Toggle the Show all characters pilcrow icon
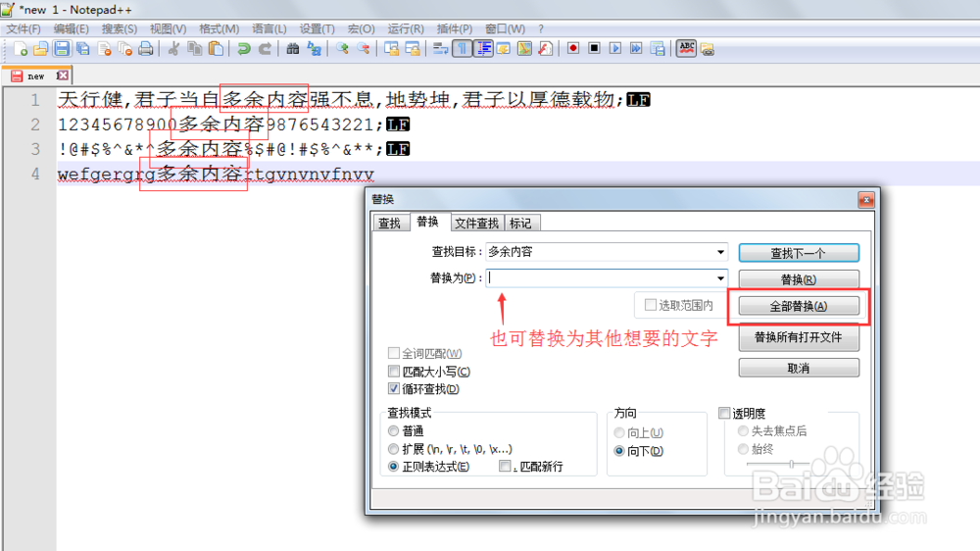The image size is (980, 551). (462, 49)
